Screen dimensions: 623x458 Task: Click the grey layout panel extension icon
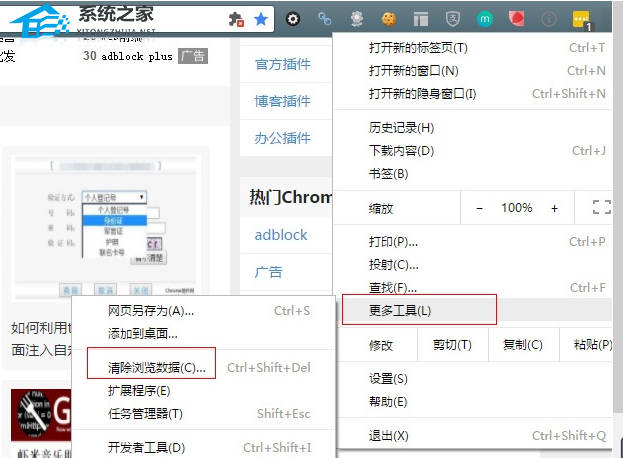pos(421,19)
